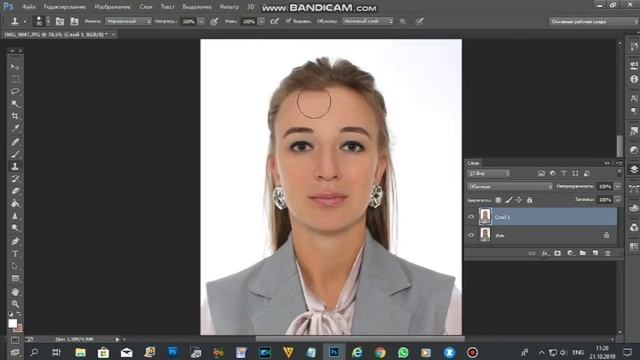Open the layer Fill dropdown arrow
The image size is (640, 360).
click(618, 200)
